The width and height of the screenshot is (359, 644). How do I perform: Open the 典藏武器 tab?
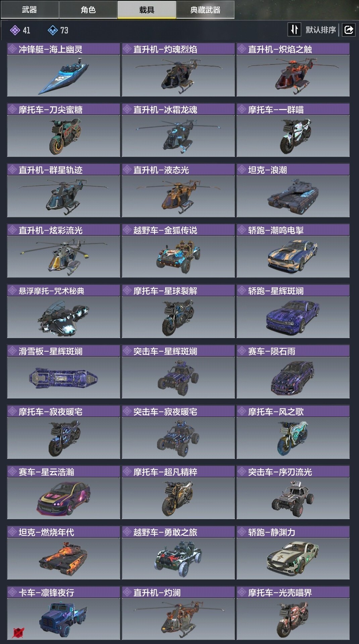(205, 10)
